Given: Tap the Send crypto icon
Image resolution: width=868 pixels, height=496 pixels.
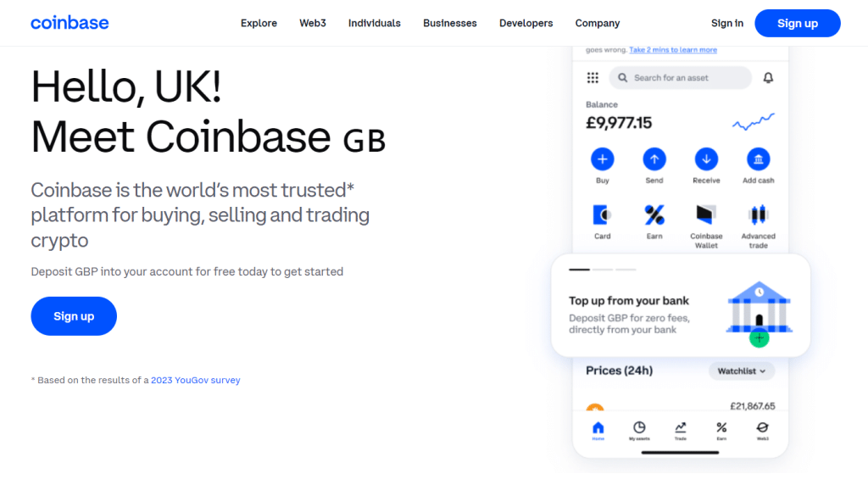Looking at the screenshot, I should 654,159.
